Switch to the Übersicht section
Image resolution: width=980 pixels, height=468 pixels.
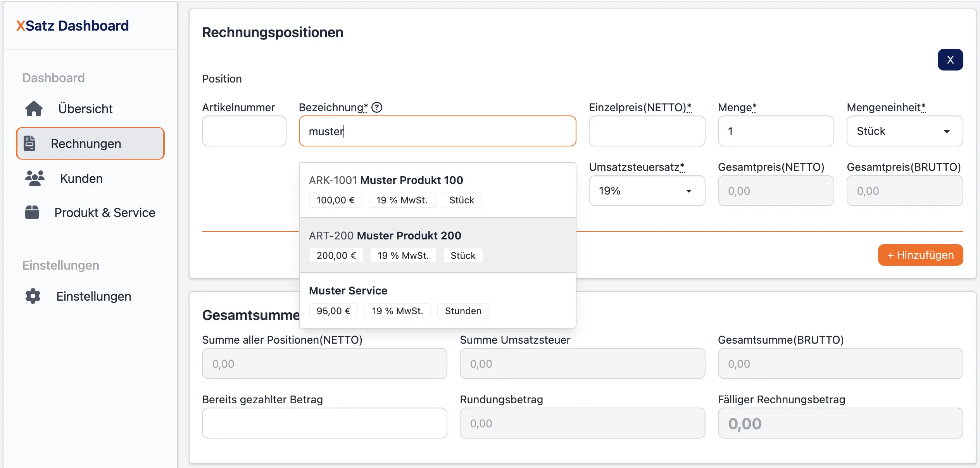point(86,108)
